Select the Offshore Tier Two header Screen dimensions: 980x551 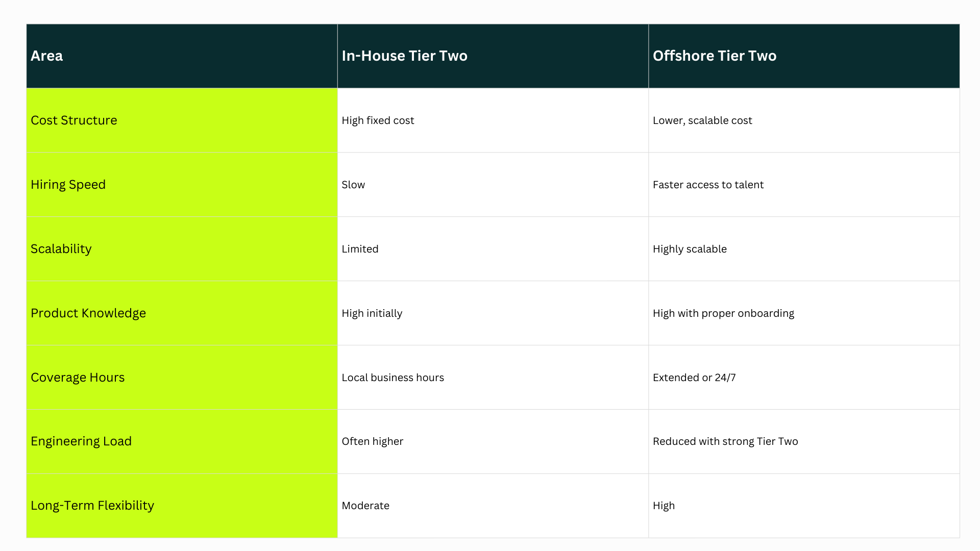[714, 56]
